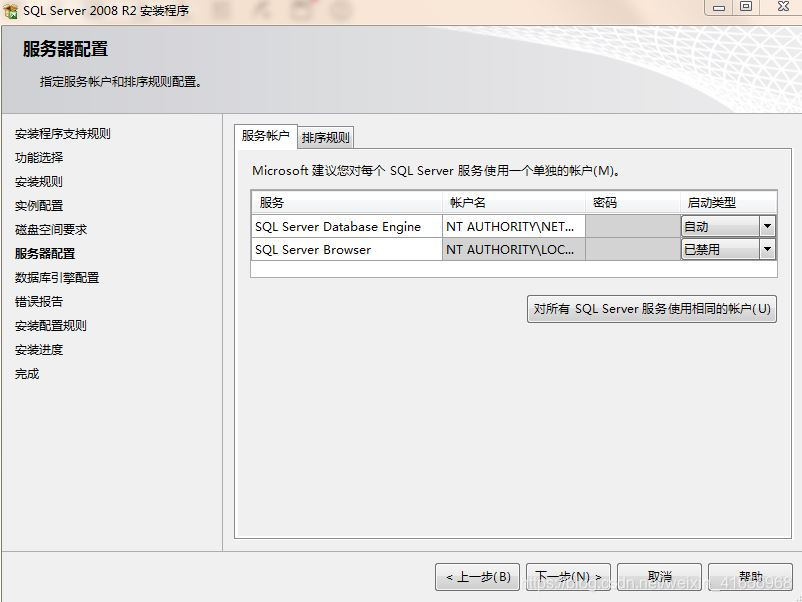Open startup type dropdown for Database Engine
This screenshot has width=802, height=602.
tap(767, 226)
